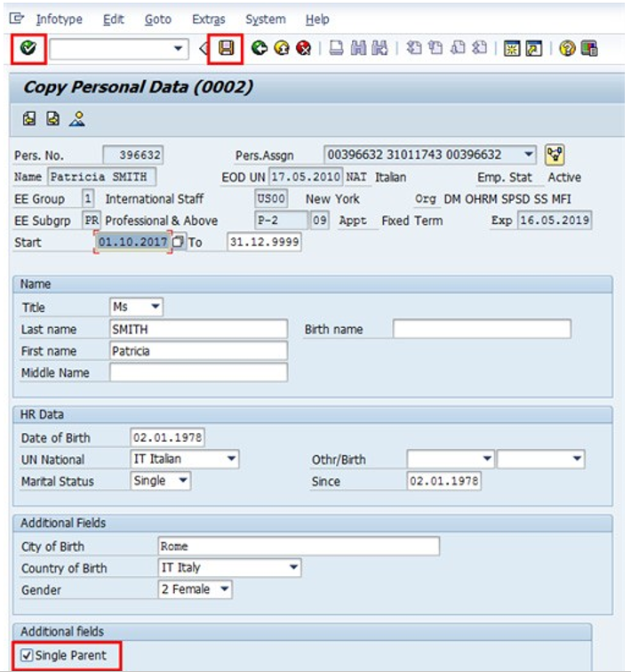631x672 pixels.
Task: Click the step field showing 09
Action: tap(320, 220)
